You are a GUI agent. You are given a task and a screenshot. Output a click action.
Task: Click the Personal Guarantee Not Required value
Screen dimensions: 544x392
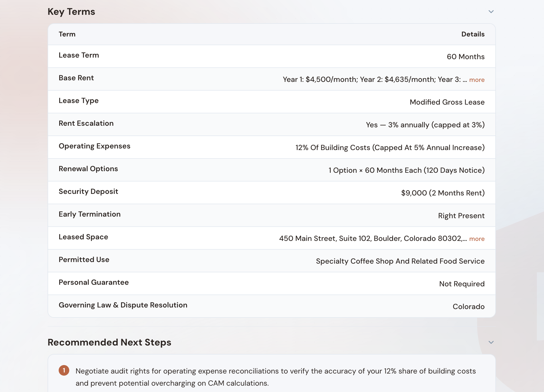point(462,284)
